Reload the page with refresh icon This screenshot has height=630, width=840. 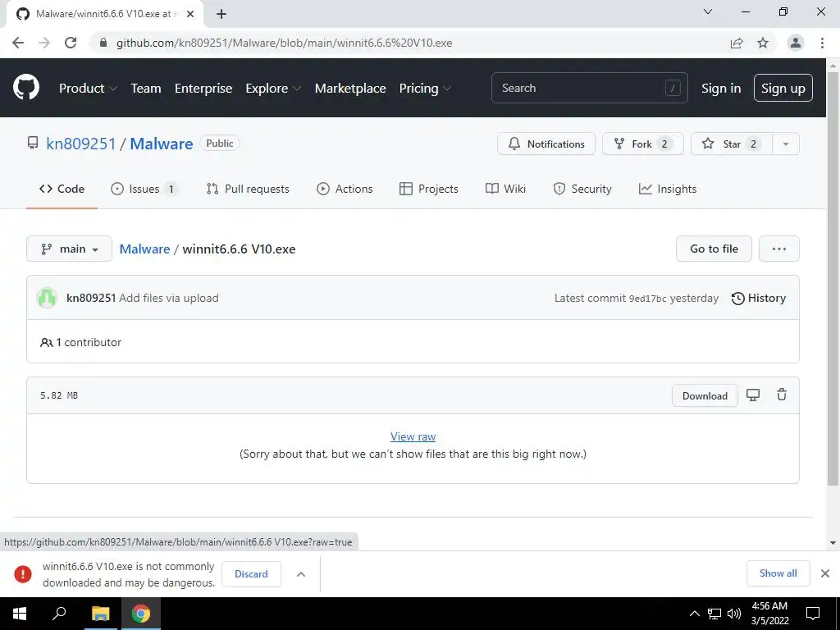click(71, 43)
